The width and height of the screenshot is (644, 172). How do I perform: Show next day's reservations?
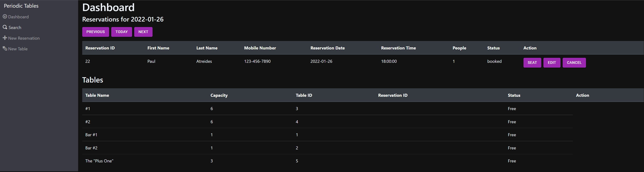coord(143,32)
